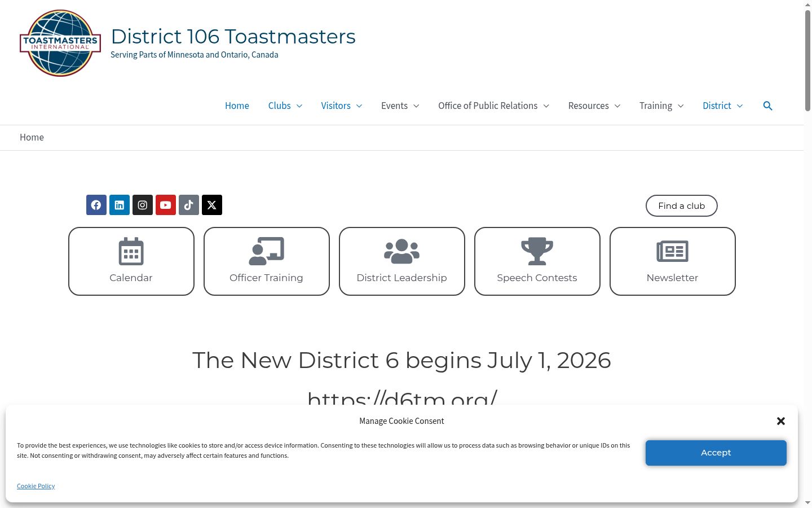Open the Visitors nav menu item

pos(336,106)
